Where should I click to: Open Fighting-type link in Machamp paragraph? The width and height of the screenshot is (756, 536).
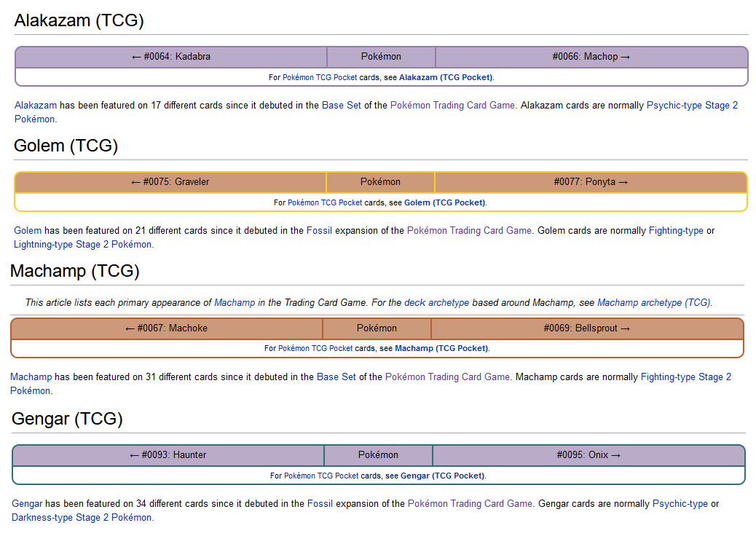[669, 377]
